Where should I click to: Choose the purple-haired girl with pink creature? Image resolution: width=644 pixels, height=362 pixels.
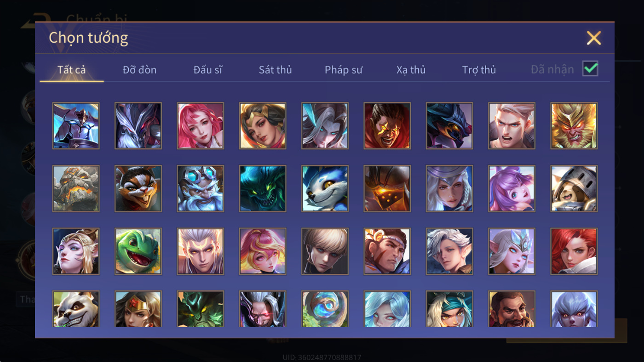[512, 188]
